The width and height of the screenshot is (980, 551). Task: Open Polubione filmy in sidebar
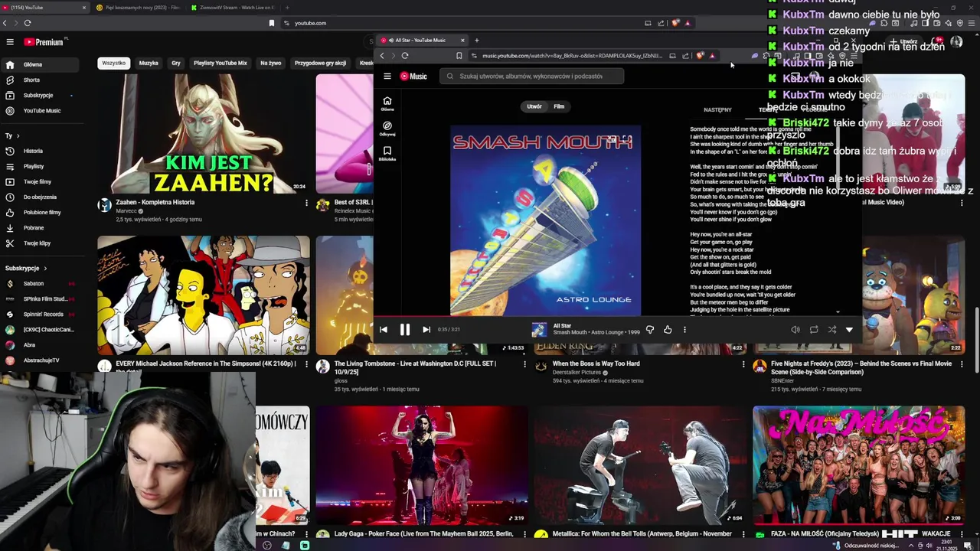click(40, 212)
